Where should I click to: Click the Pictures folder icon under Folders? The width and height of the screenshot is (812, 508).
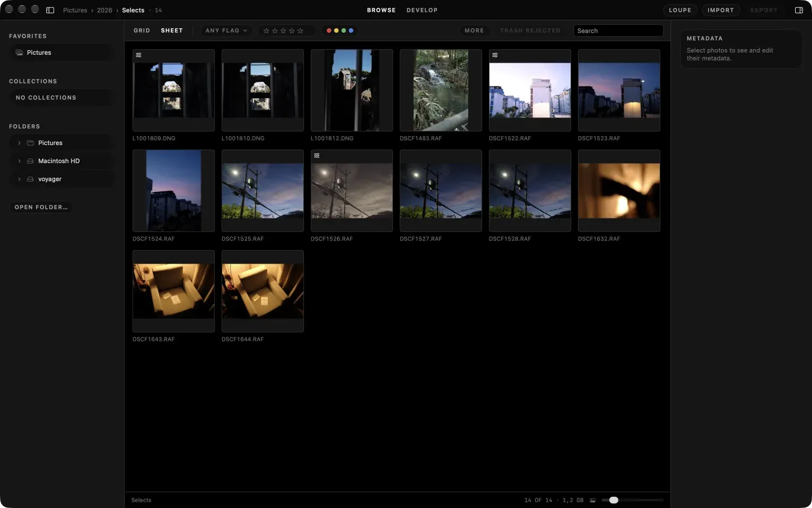pos(30,143)
